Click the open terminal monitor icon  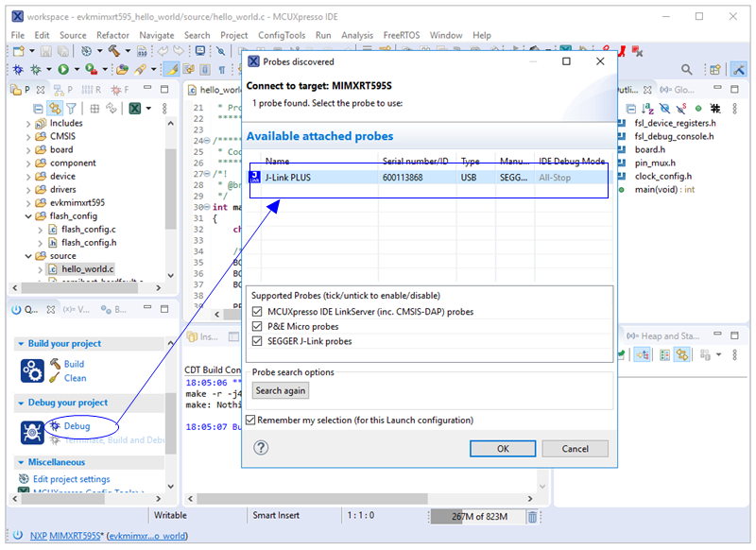pos(200,51)
